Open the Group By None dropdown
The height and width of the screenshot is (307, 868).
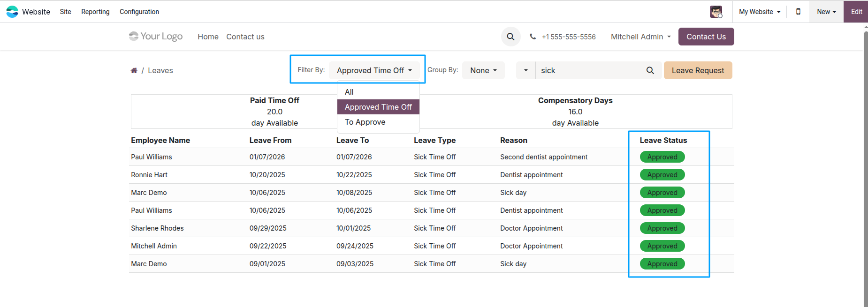[483, 70]
